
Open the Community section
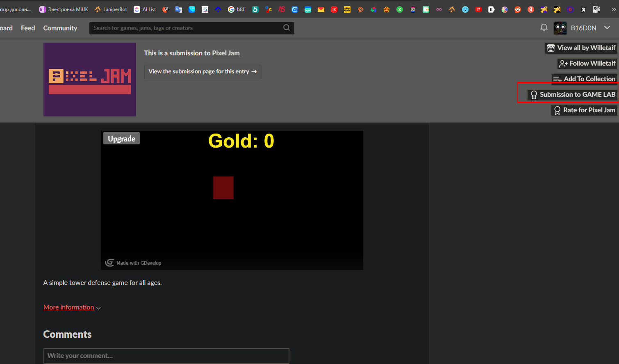(60, 28)
